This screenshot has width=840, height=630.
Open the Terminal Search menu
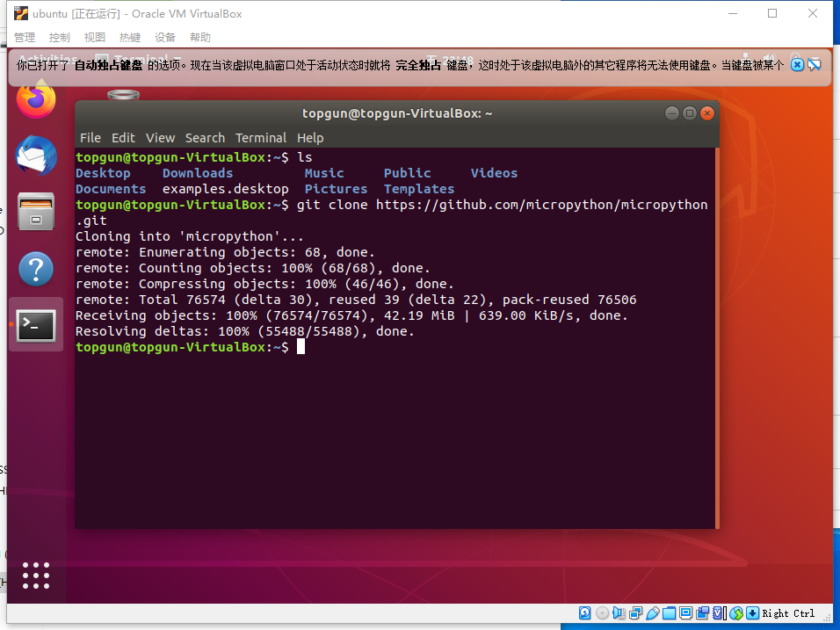pyautogui.click(x=205, y=138)
